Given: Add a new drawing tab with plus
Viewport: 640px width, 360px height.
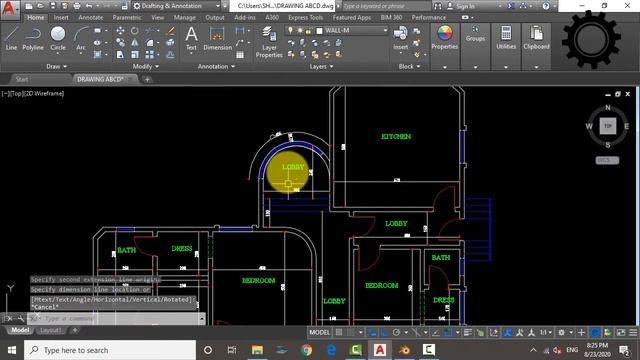Looking at the screenshot, I should (147, 79).
